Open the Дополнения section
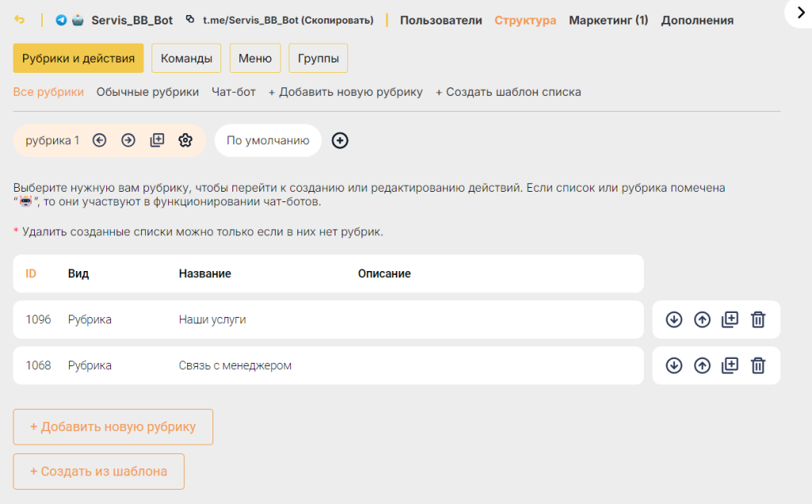The height and width of the screenshot is (504, 812). [x=697, y=20]
